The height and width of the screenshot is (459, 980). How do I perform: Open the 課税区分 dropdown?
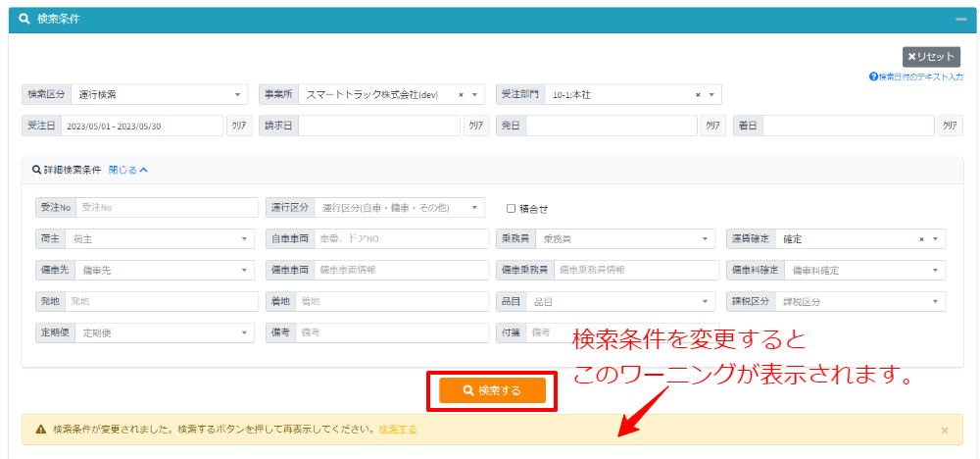[x=860, y=302]
